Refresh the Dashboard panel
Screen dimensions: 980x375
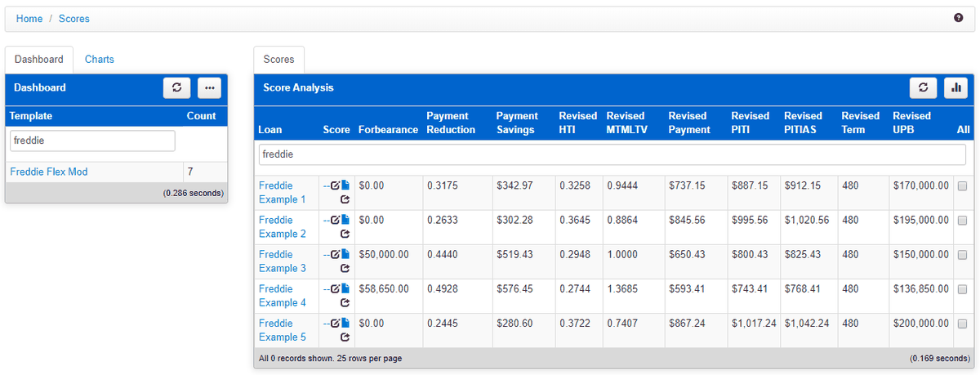point(177,87)
